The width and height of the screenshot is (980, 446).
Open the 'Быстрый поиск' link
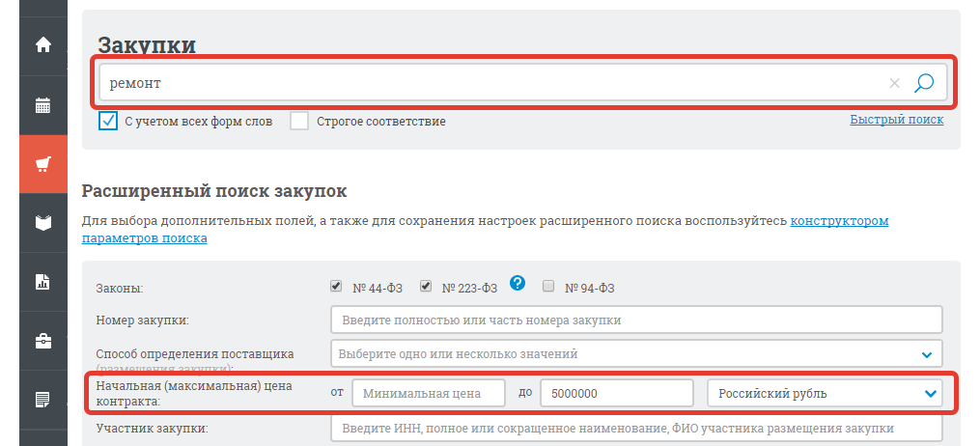pos(896,120)
